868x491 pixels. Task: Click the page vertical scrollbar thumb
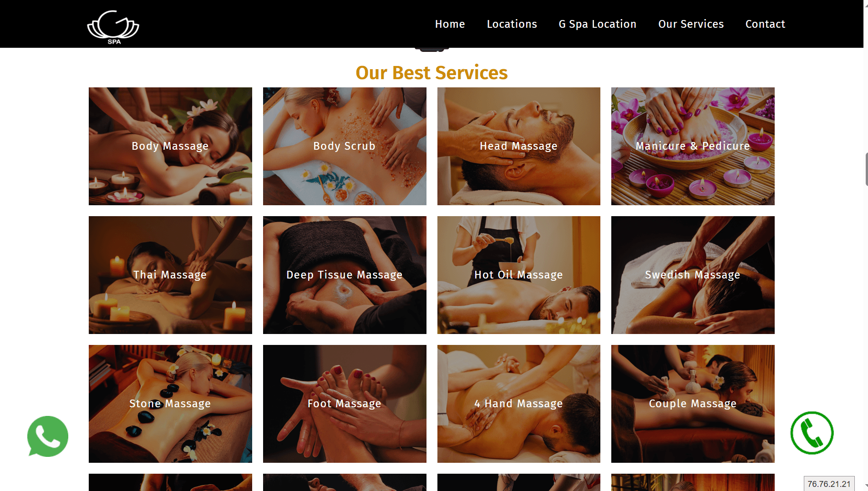866,169
